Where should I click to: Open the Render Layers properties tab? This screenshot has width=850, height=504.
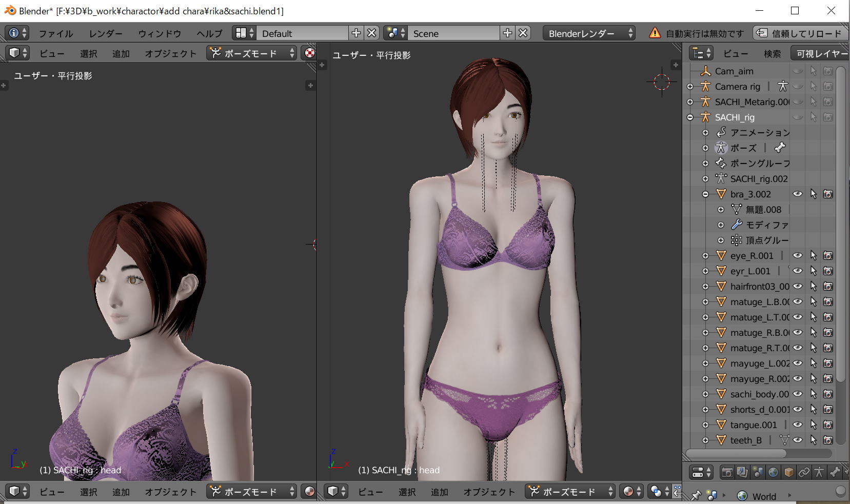tap(742, 472)
